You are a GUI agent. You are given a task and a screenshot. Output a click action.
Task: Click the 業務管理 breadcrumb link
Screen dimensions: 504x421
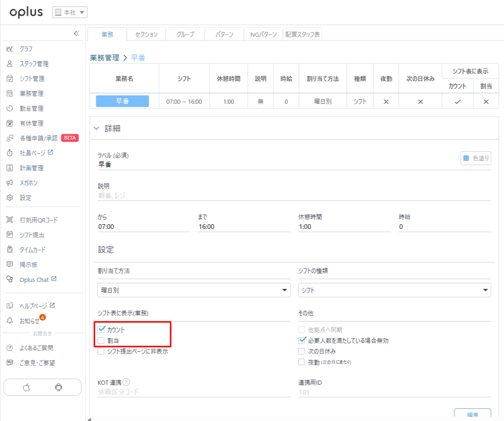tap(105, 58)
